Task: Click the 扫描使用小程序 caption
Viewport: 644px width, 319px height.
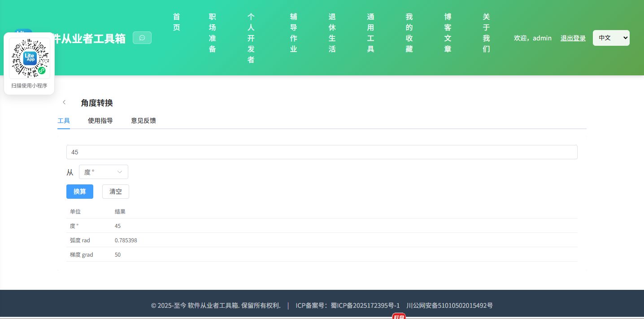Action: coord(29,86)
